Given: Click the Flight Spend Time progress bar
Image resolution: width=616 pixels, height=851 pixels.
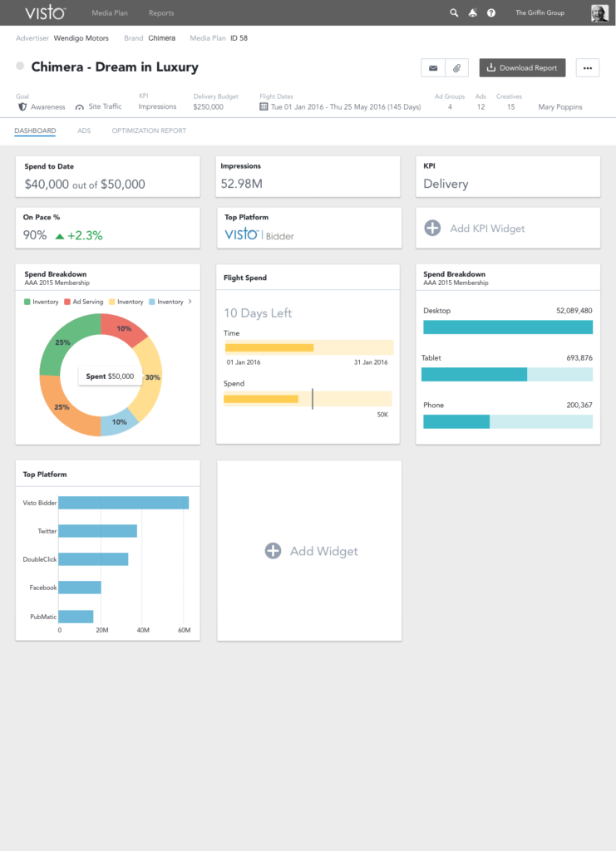Looking at the screenshot, I should [x=308, y=347].
